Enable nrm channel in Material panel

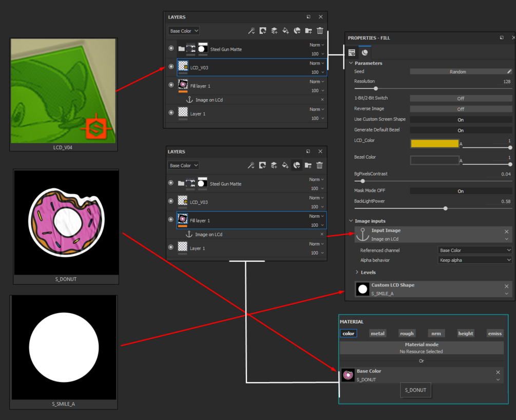click(x=436, y=333)
